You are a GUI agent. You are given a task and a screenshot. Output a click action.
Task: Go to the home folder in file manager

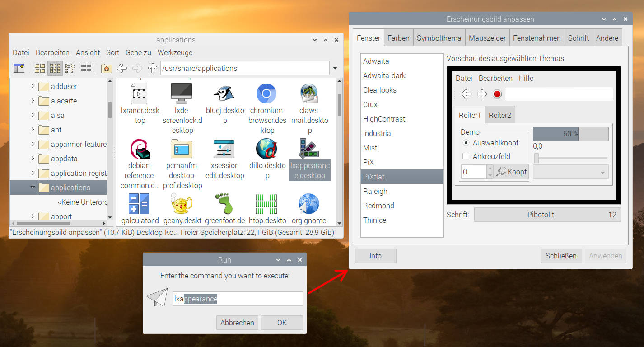(x=107, y=68)
